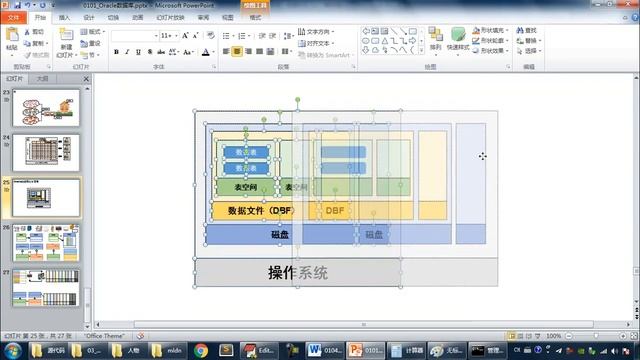Image resolution: width=640 pixels, height=360 pixels.
Task: Switch to Word document 0104 in taskbar
Action: click(324, 350)
